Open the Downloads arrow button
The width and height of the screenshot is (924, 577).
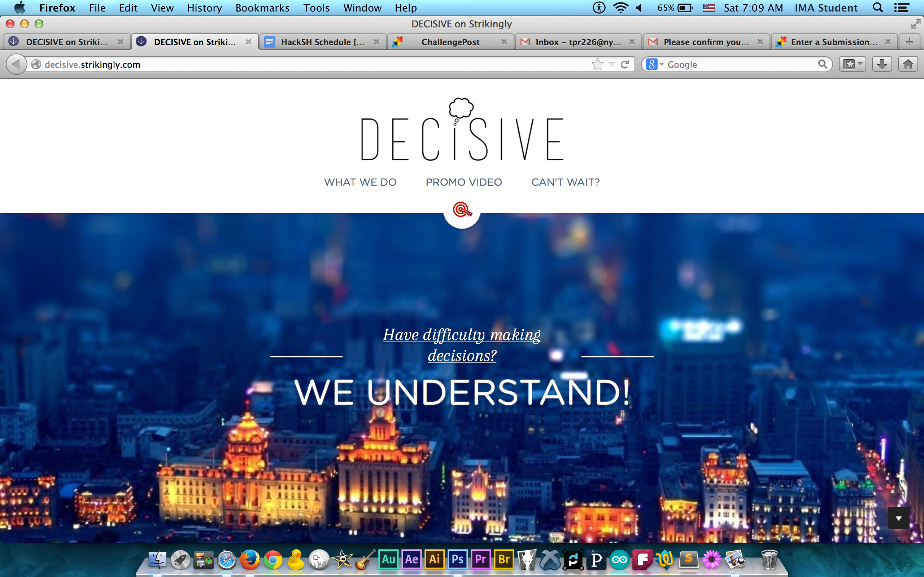tap(882, 64)
